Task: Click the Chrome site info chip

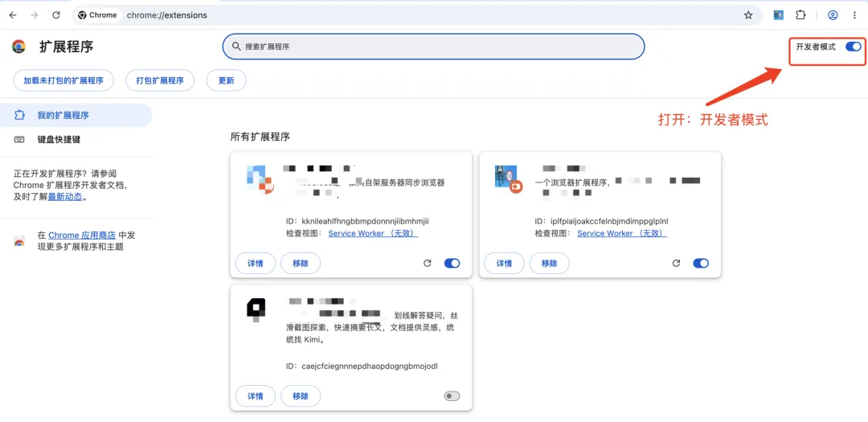Action: pos(97,15)
